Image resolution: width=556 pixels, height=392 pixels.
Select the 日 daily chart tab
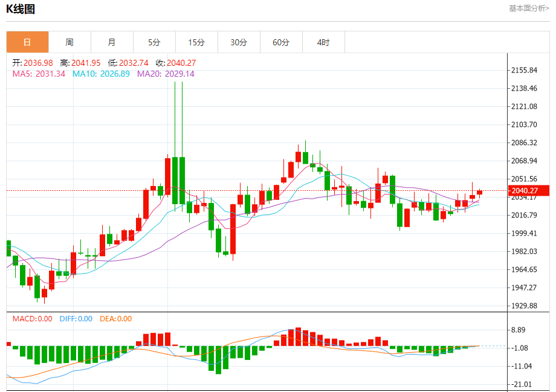[27, 42]
